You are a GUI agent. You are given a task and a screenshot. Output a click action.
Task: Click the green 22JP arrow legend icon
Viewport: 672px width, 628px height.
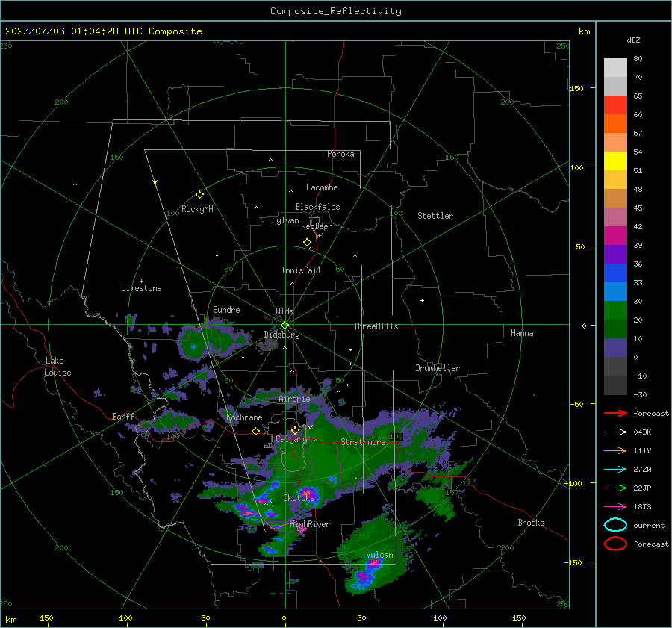(615, 488)
